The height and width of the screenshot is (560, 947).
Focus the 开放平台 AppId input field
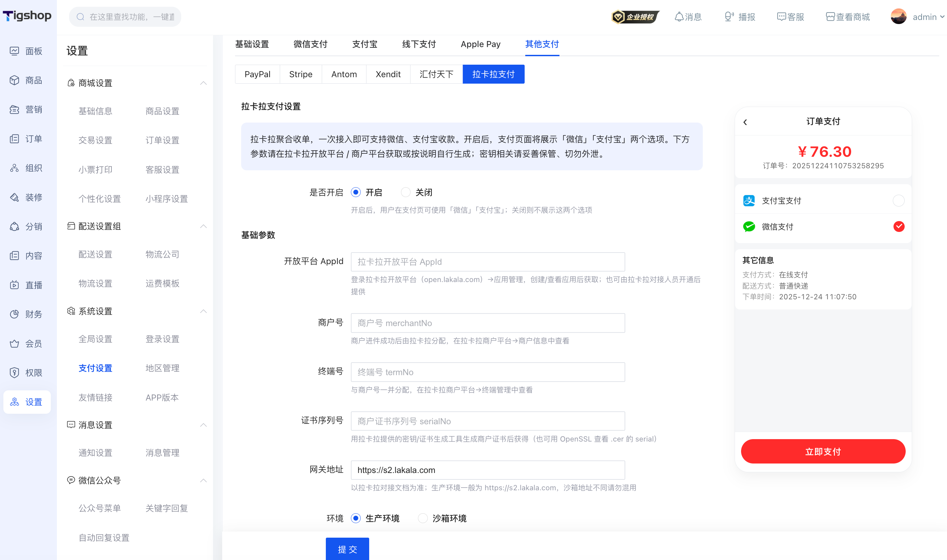pyautogui.click(x=488, y=262)
